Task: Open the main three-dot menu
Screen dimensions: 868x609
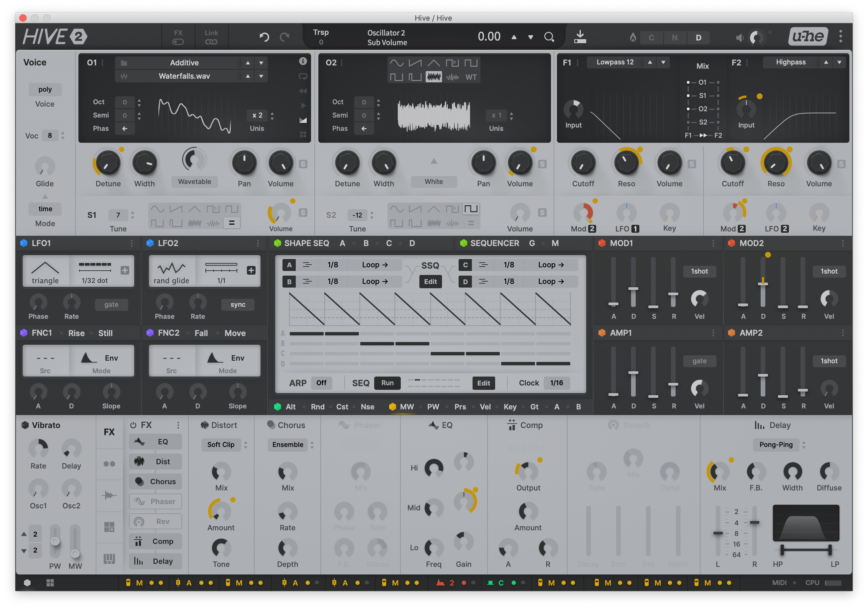Action: coord(840,36)
